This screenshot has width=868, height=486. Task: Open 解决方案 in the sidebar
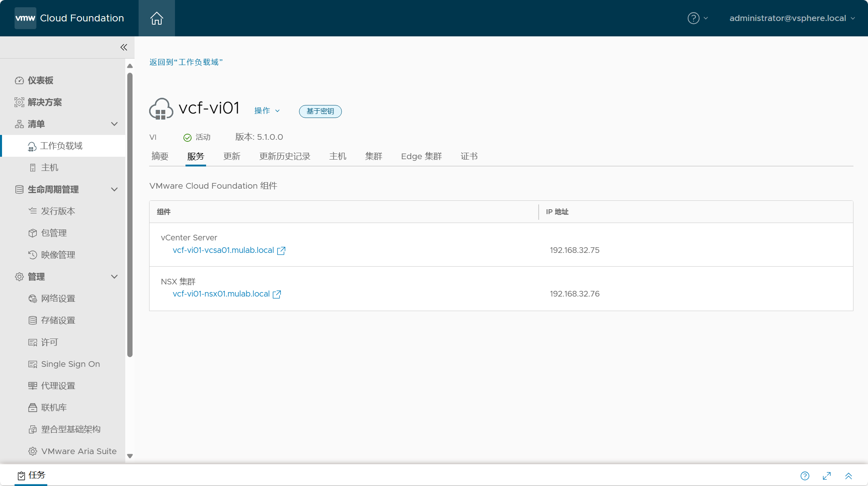pos(45,102)
